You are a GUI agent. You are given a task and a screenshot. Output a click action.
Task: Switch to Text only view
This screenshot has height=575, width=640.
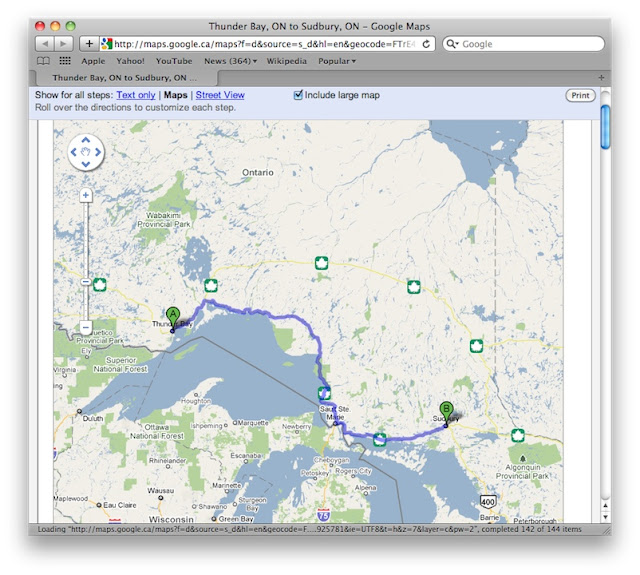pos(136,95)
